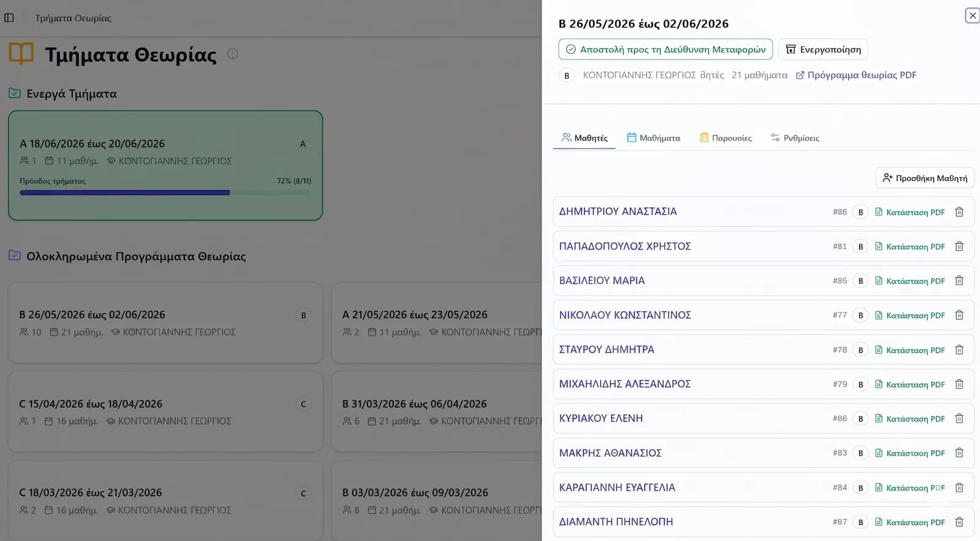Open Κατάσταση PDF for ΜΑΚΡΗΣ ΑΘΑΝΑΣΙΟΣ
The image size is (980, 541).
(910, 453)
